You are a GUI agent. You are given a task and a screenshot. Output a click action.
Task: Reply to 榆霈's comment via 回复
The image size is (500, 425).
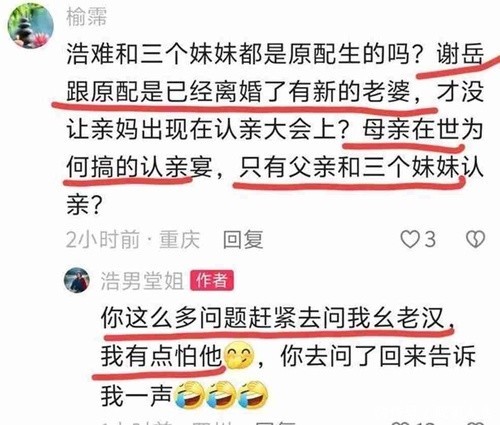click(243, 239)
